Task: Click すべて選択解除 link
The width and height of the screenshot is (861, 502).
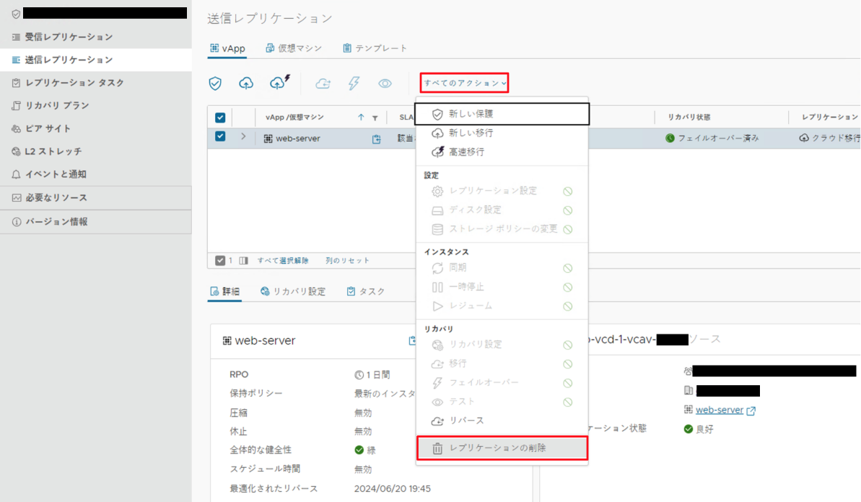Action: [283, 260]
